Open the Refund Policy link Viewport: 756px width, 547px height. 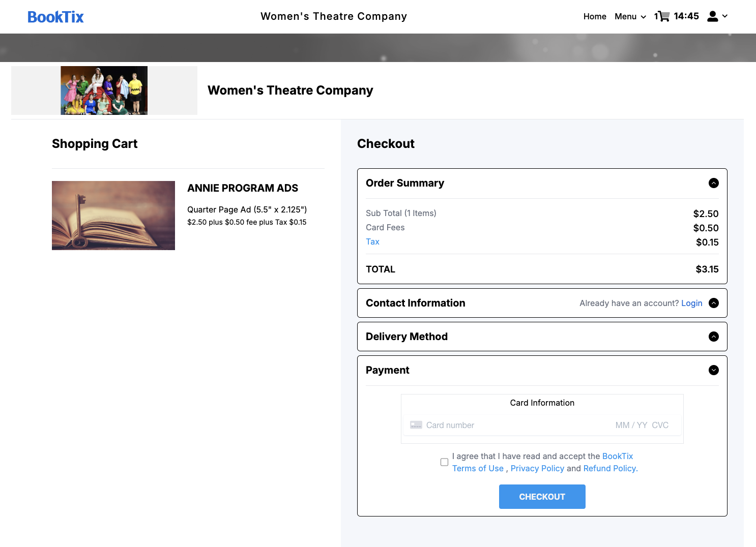(x=610, y=468)
